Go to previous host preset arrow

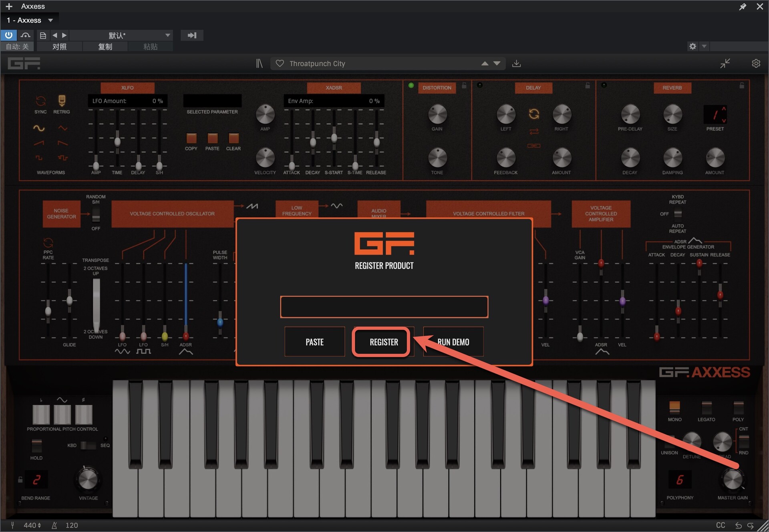[x=55, y=35]
